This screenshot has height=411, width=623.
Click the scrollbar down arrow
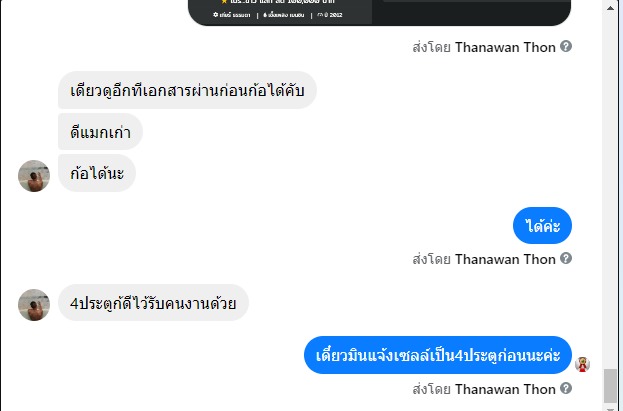click(610, 409)
